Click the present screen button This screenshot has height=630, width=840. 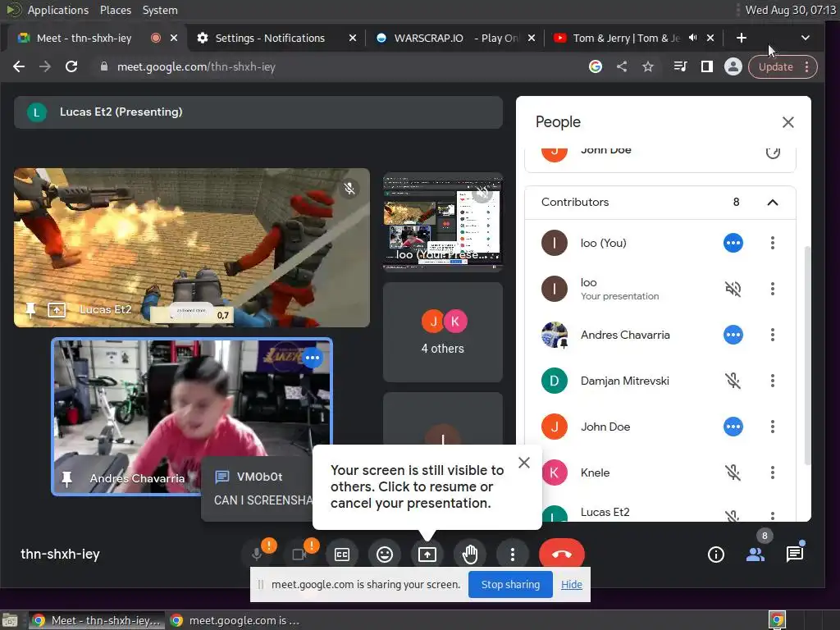tap(427, 555)
